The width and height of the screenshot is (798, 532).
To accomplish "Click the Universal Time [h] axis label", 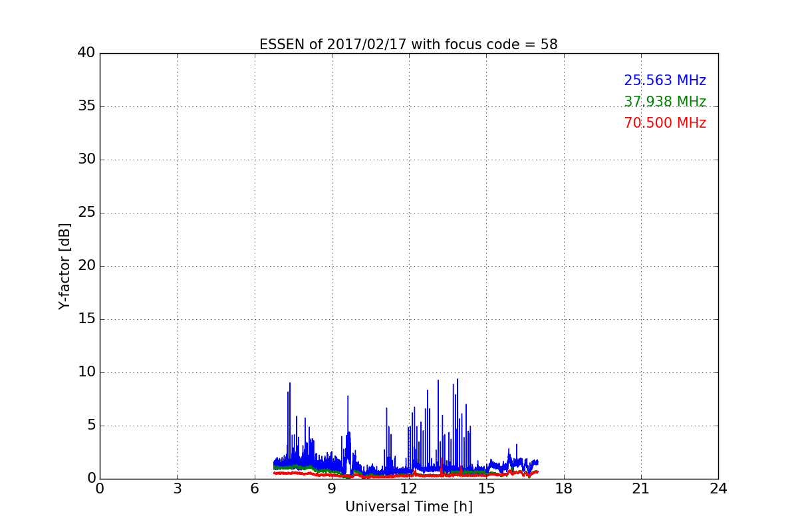I will point(408,507).
